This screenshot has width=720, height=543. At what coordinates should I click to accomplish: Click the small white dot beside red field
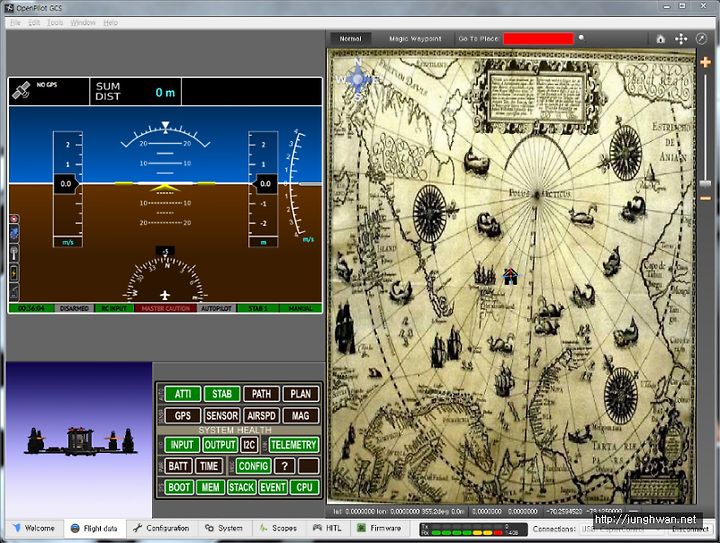(581, 38)
